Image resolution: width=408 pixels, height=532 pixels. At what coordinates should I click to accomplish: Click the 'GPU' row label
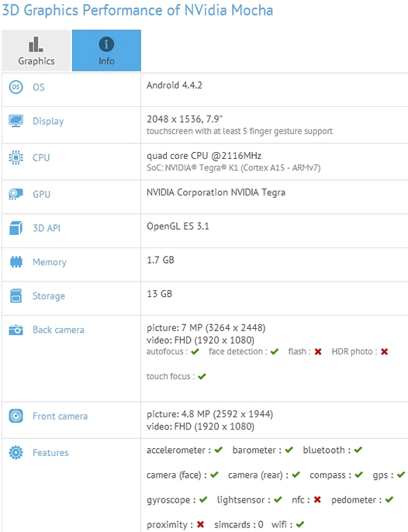click(x=41, y=194)
